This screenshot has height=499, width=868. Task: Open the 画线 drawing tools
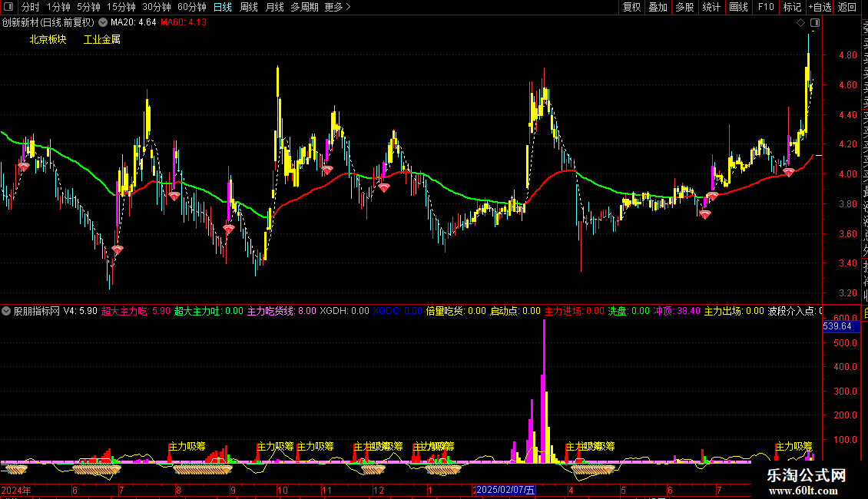pos(738,7)
